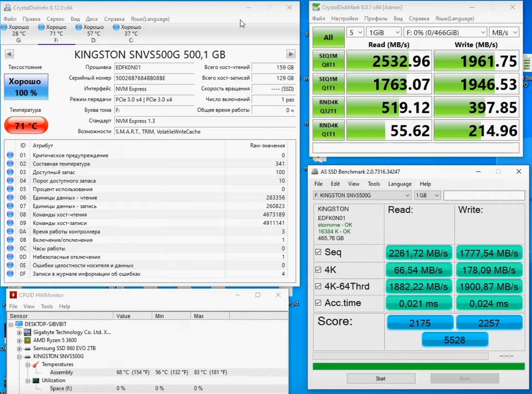Open the Диск menu in CrystalDiskInfo
532x394 pixels.
pos(92,19)
